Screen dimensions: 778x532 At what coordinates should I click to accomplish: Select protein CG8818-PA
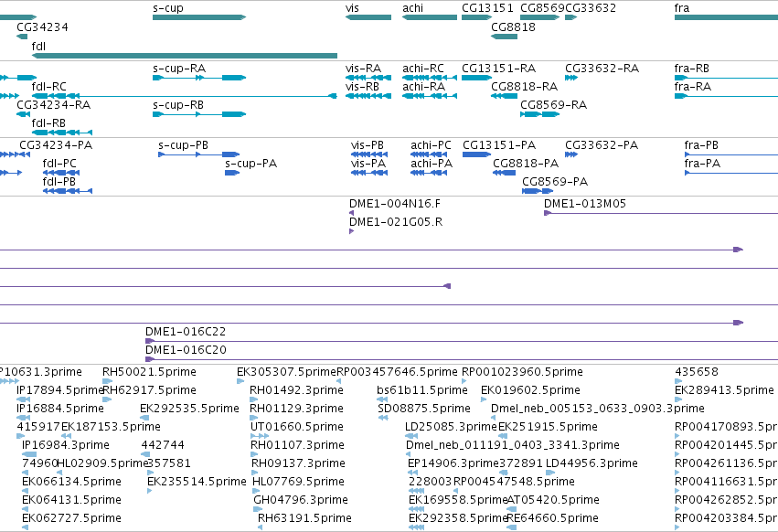click(504, 173)
